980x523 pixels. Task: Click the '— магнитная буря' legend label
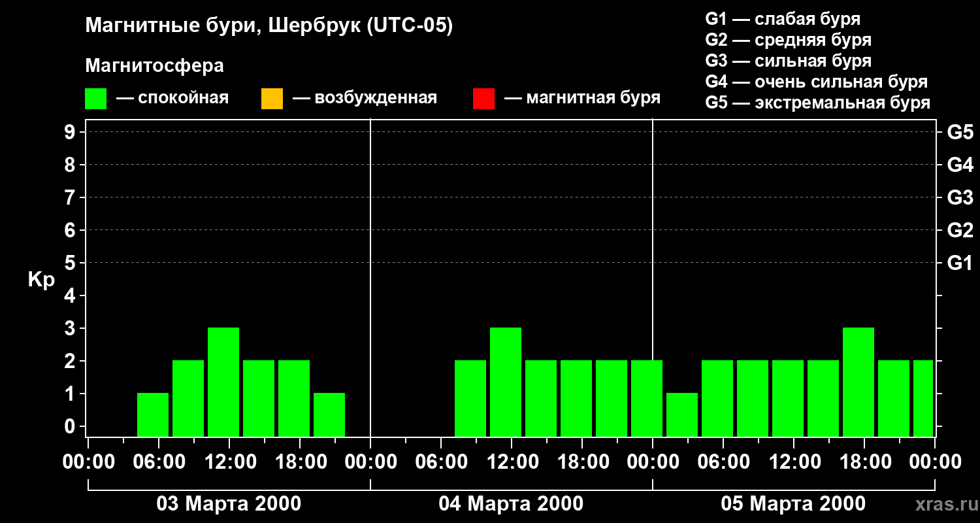coord(582,99)
